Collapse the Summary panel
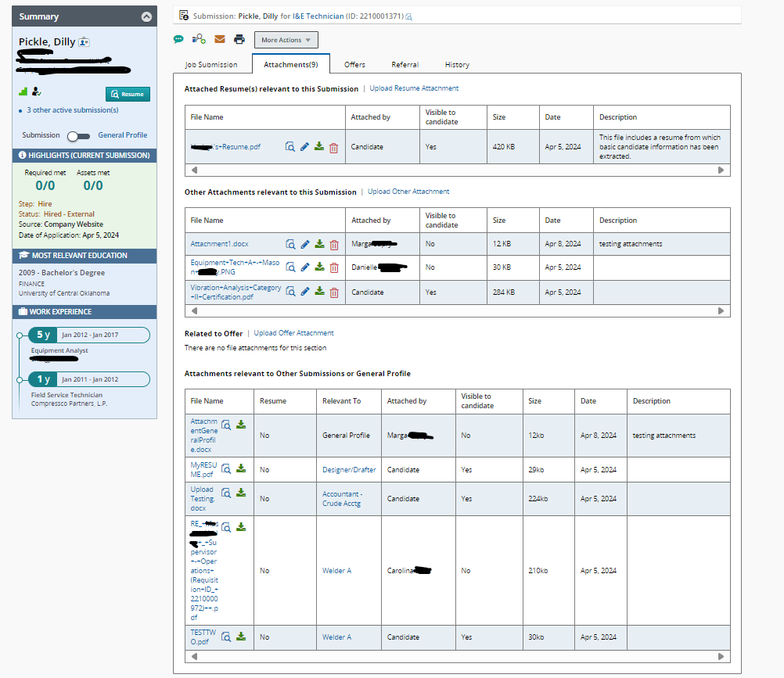The width and height of the screenshot is (784, 678). point(146,16)
